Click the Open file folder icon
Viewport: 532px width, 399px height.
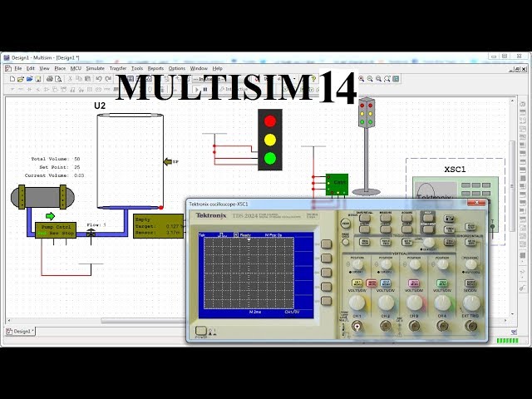21,79
